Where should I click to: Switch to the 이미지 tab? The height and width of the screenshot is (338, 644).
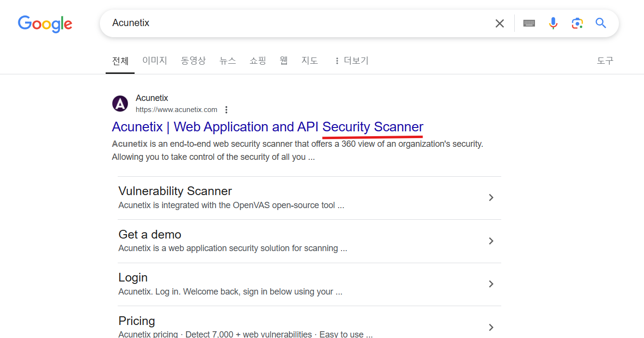(x=154, y=61)
